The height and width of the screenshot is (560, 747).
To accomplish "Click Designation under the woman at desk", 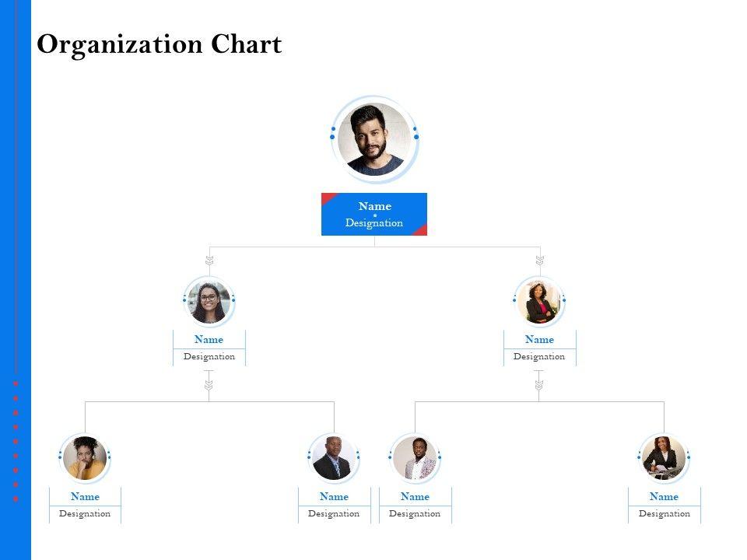I will [x=664, y=514].
